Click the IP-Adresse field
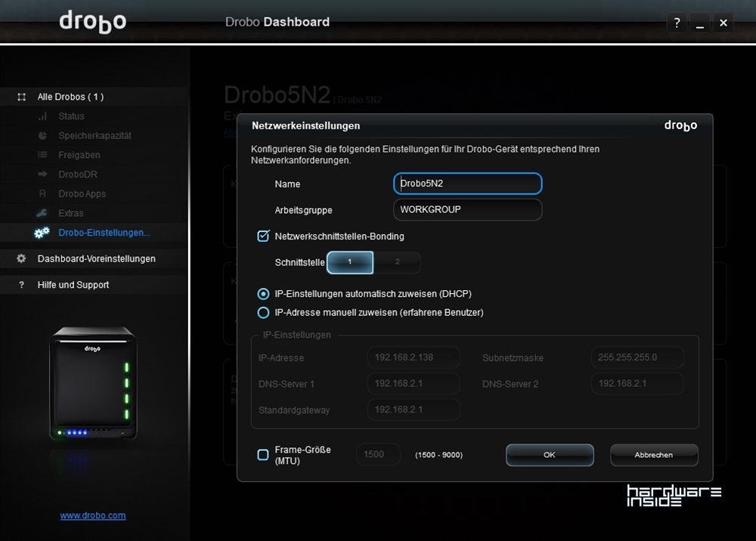This screenshot has width=756, height=541. [414, 357]
